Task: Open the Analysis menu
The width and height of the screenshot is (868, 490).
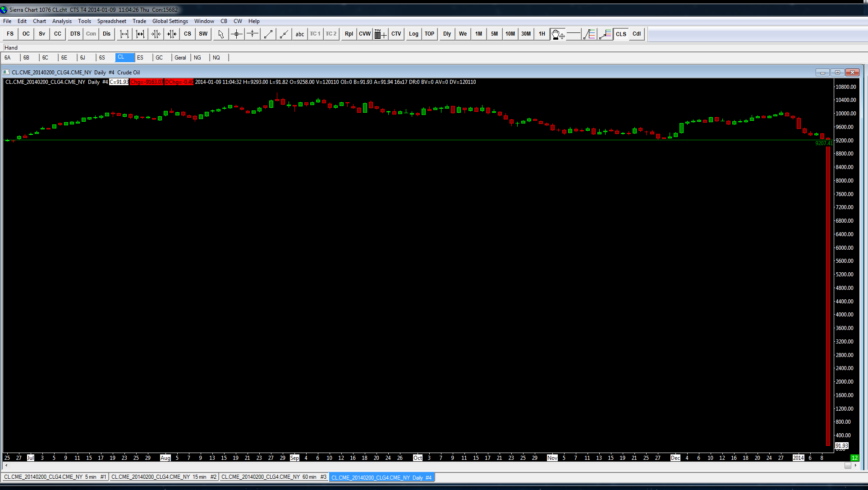Action: pos(62,21)
